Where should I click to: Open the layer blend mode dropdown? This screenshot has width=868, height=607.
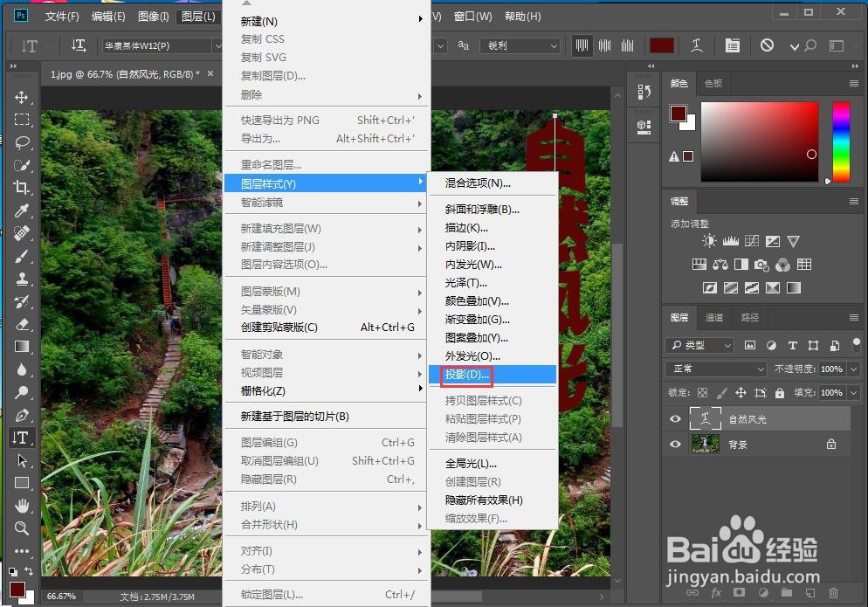714,369
